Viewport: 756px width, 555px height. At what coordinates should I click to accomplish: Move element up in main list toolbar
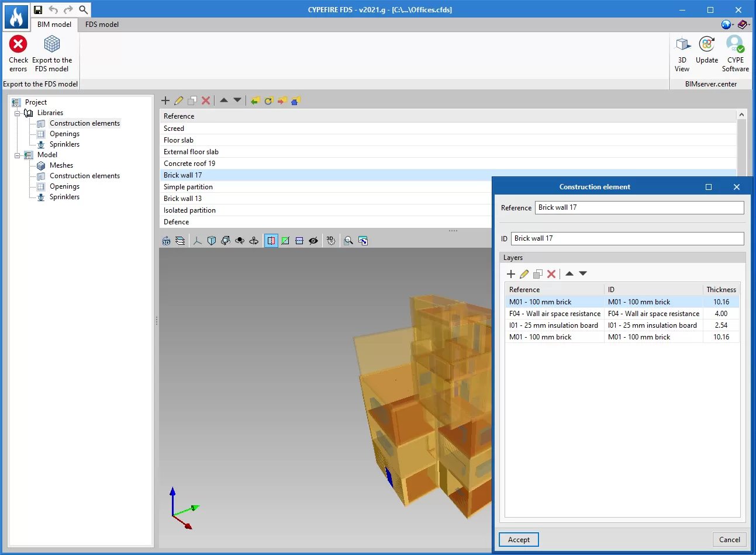click(x=224, y=100)
